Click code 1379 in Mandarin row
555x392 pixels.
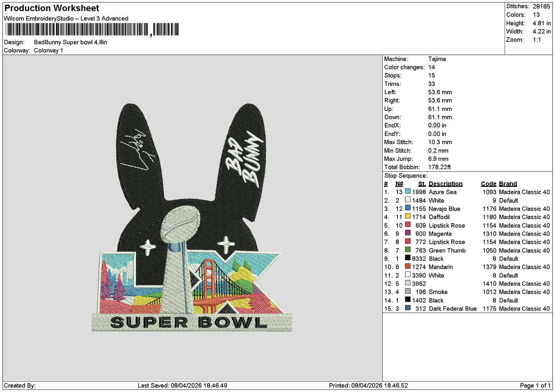490,267
